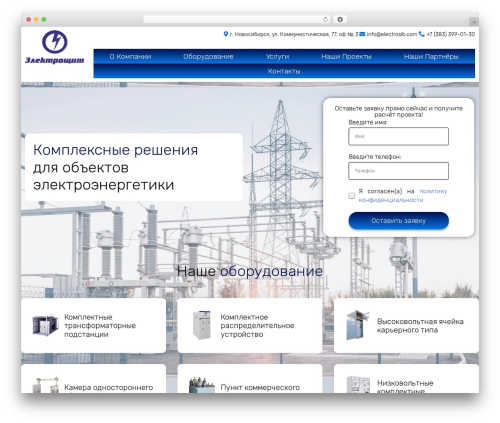Check the privacy policy consent checkbox
This screenshot has height=423, width=500.
coord(351,196)
